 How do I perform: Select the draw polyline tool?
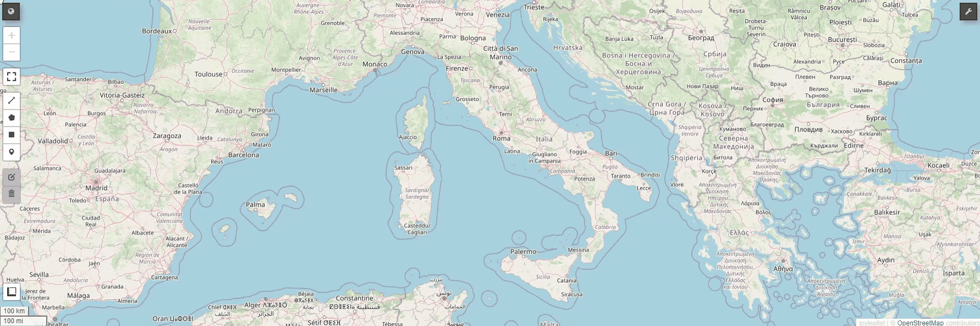click(x=12, y=101)
